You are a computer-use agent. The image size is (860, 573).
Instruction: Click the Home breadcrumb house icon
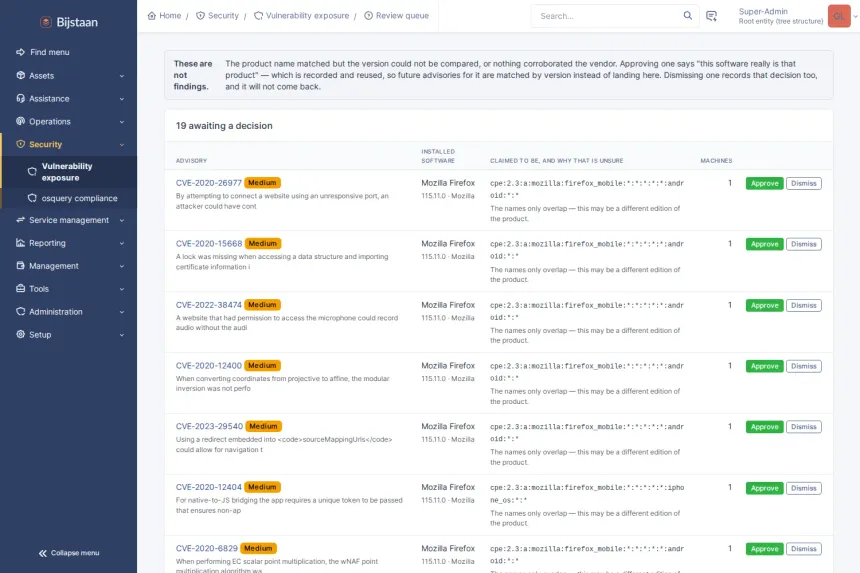(x=152, y=16)
